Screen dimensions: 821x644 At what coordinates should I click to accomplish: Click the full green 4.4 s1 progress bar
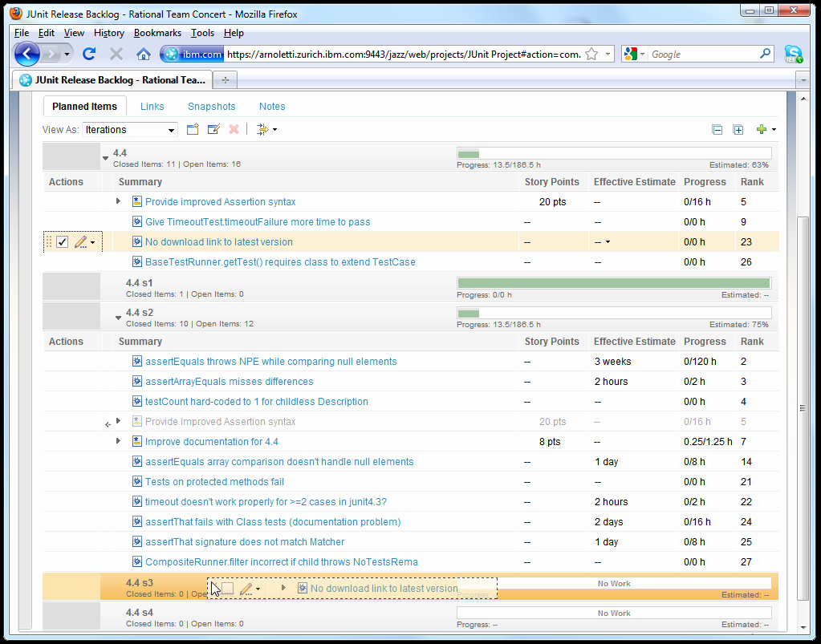(614, 284)
